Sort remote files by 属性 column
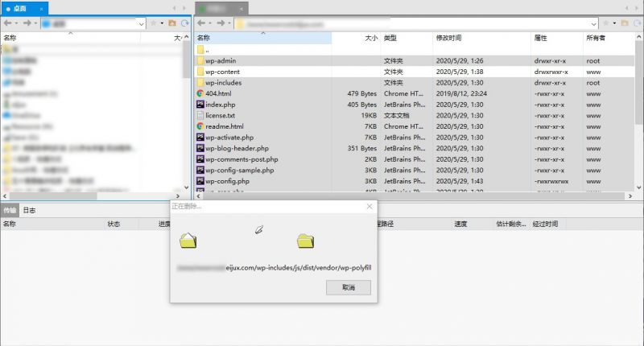The height and width of the screenshot is (346, 644). coord(557,38)
